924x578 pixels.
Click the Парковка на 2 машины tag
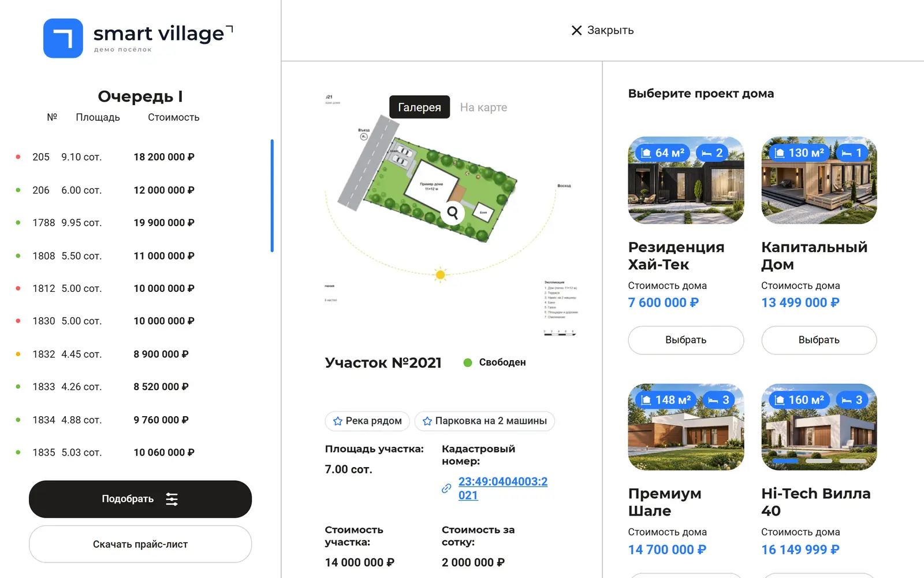[485, 421]
